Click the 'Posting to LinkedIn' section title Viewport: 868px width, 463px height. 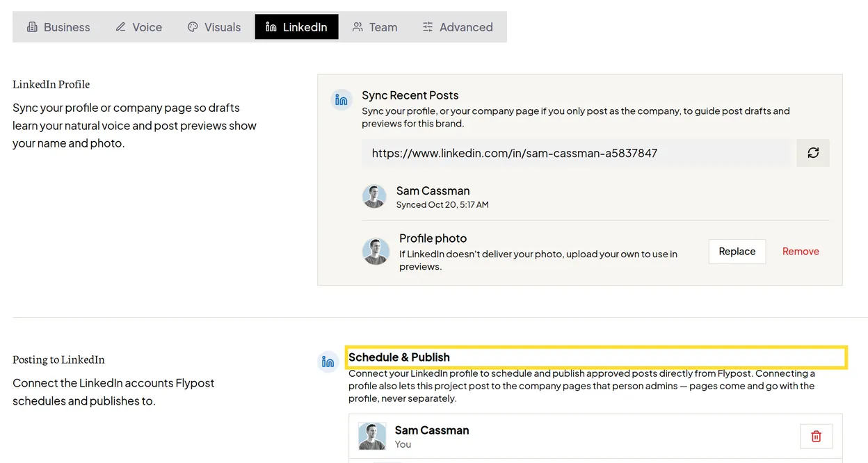tap(58, 359)
